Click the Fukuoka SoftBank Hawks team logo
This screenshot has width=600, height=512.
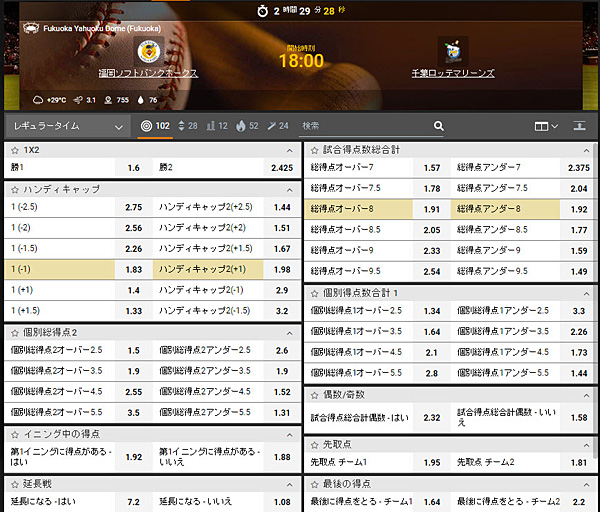149,52
